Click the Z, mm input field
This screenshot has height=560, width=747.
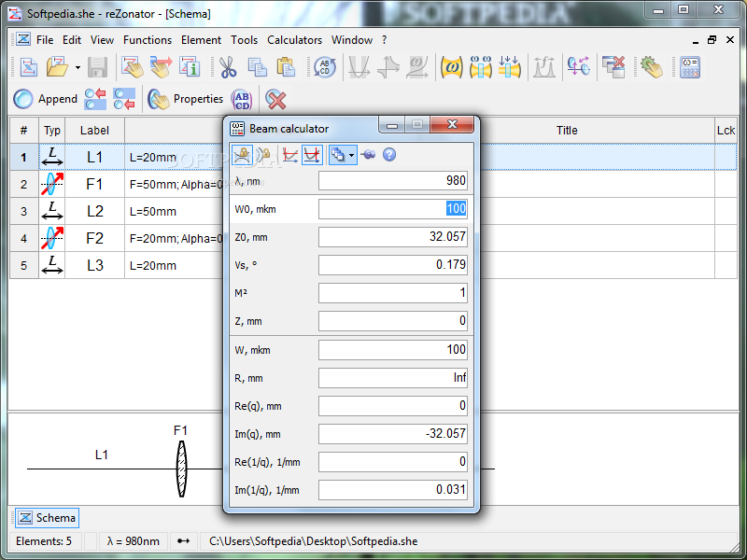(x=393, y=321)
